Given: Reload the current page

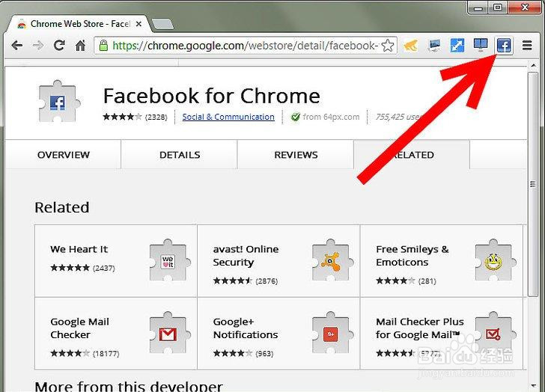Looking at the screenshot, I should pyautogui.click(x=59, y=45).
